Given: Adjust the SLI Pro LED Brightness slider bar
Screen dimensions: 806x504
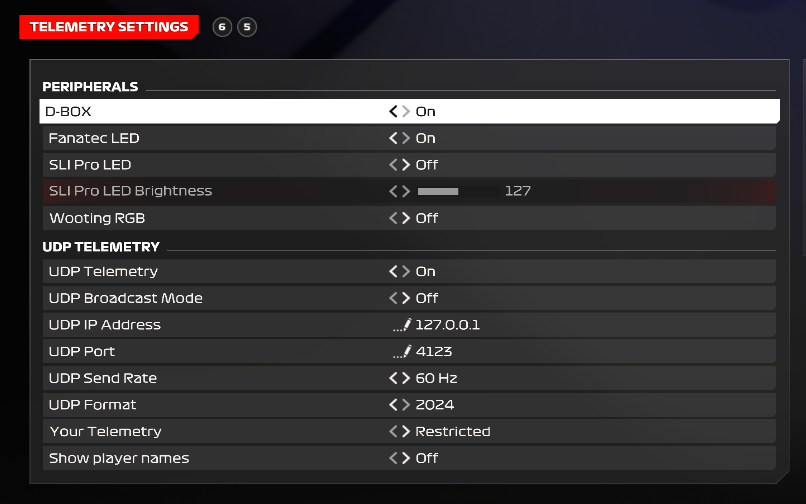Looking at the screenshot, I should 456,191.
